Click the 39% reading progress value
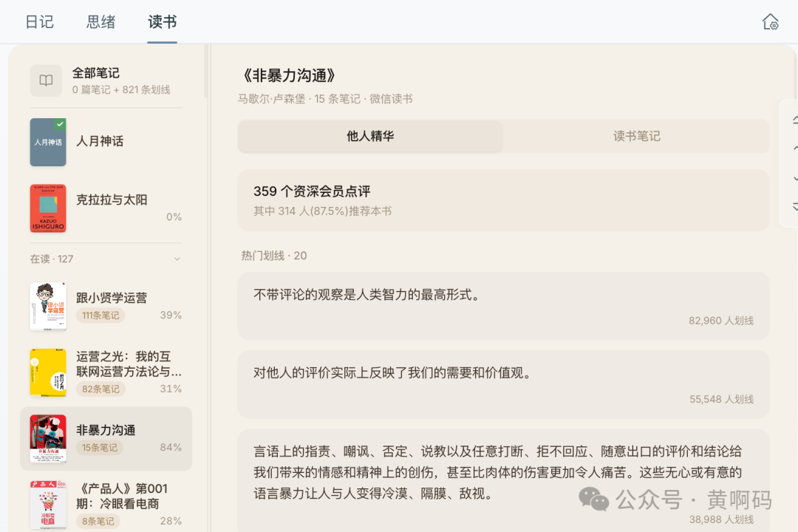 171,315
